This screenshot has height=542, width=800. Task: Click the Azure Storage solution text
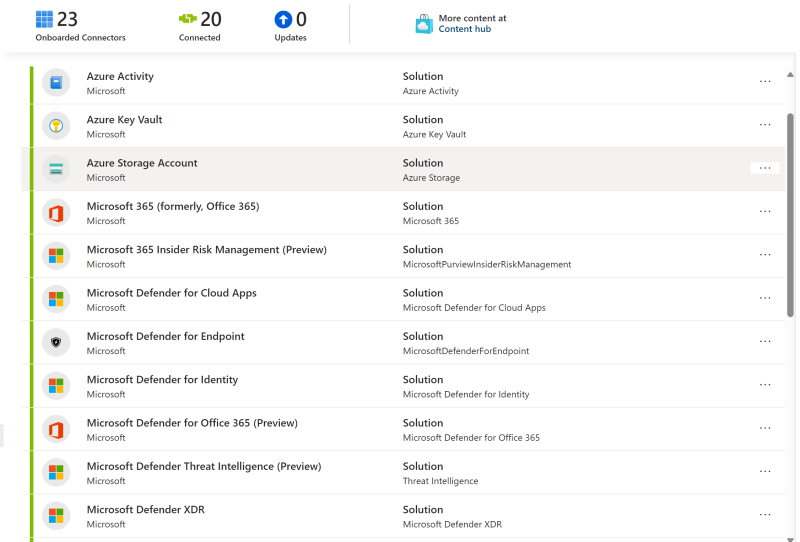pyautogui.click(x=431, y=178)
